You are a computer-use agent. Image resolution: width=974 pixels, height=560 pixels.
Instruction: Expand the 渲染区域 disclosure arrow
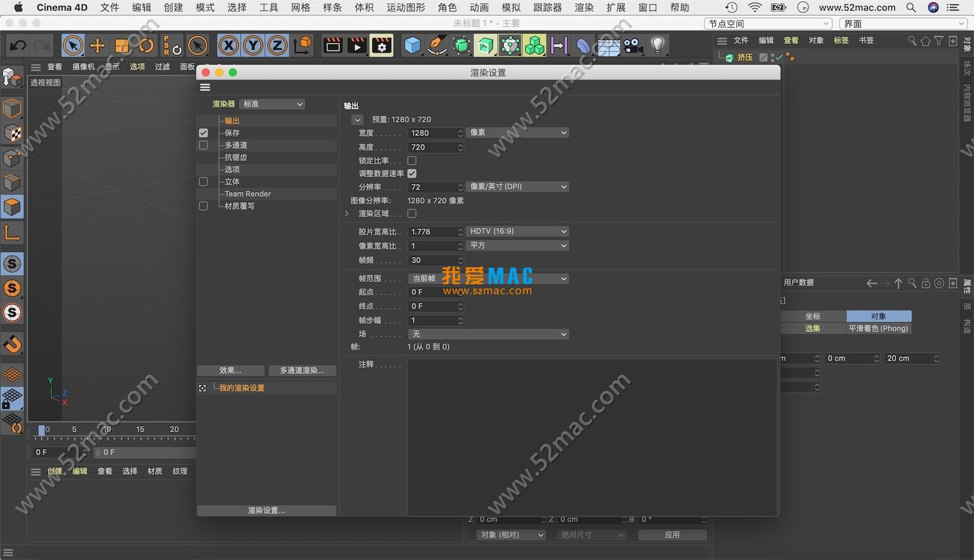(347, 214)
